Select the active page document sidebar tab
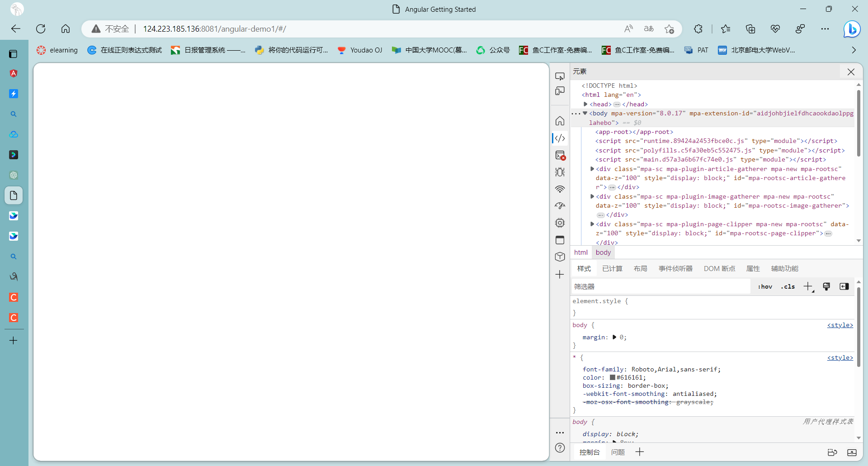This screenshot has height=466, width=868. coord(14,195)
